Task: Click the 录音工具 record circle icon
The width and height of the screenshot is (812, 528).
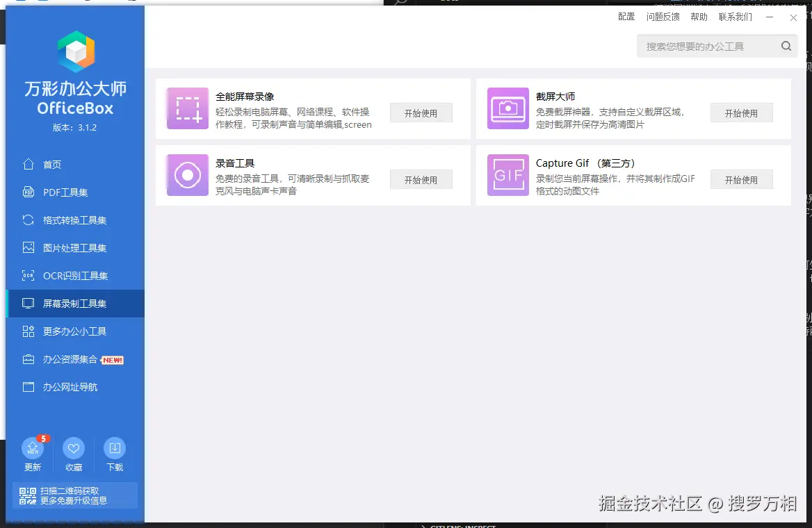Action: (188, 175)
